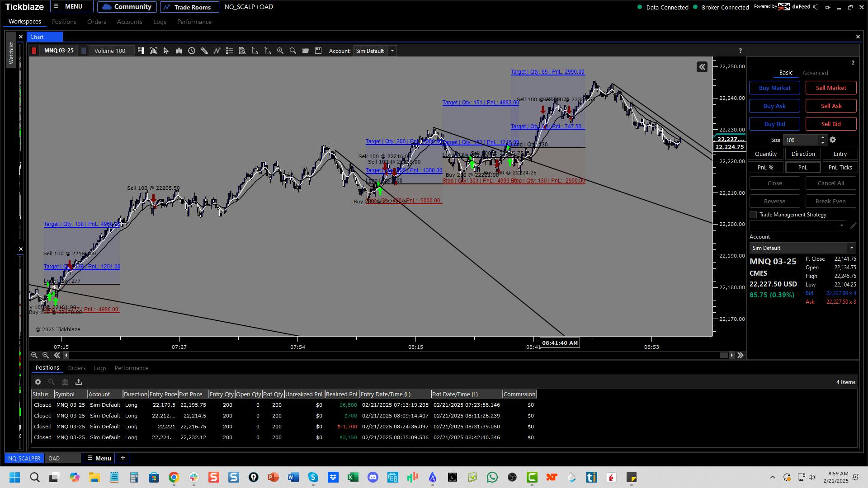Viewport: 868px width, 488px height.
Task: Click the save disk icon in chart toolbar
Action: click(x=318, y=51)
